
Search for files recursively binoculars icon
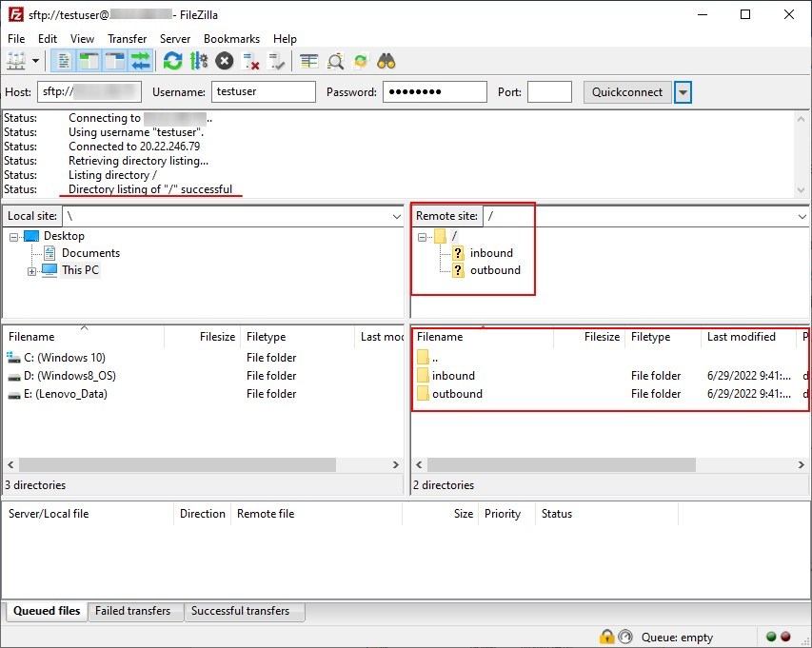(x=386, y=61)
